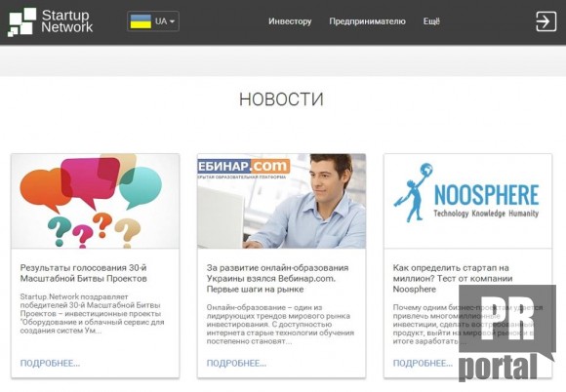Click the Startup Network logo text
The width and height of the screenshot is (566, 392).
coord(66,21)
